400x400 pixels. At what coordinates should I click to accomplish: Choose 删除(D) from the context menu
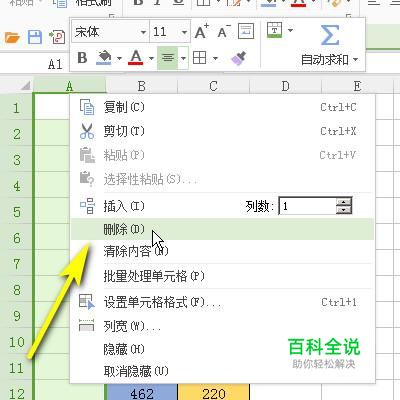[x=222, y=229]
